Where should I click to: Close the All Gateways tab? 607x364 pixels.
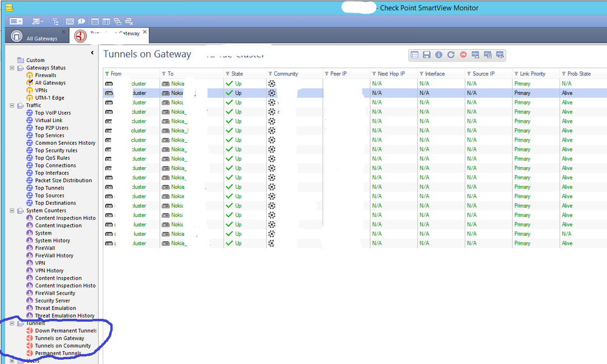pyautogui.click(x=63, y=32)
